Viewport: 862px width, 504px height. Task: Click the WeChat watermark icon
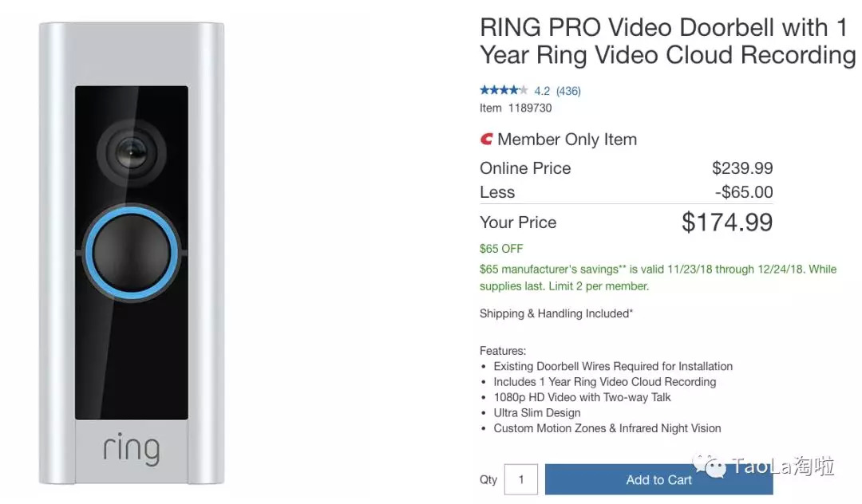point(710,466)
